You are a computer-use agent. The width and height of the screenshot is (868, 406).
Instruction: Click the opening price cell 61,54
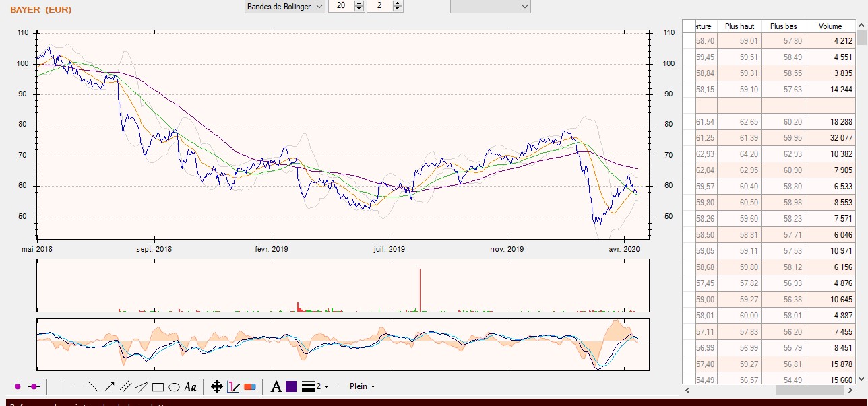coord(706,121)
